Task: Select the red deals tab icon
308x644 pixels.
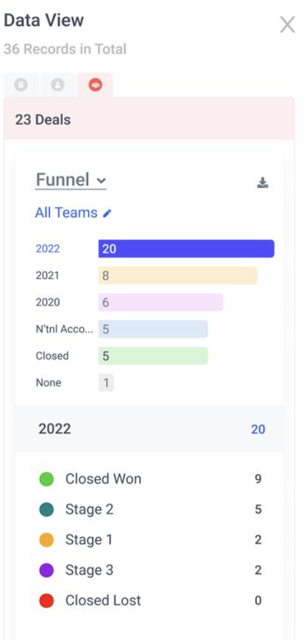Action: pyautogui.click(x=95, y=85)
